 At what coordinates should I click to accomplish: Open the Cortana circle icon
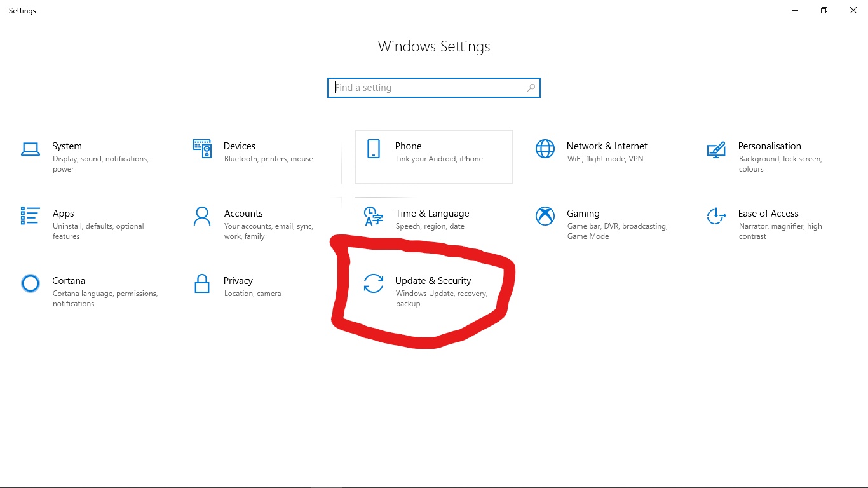[31, 283]
